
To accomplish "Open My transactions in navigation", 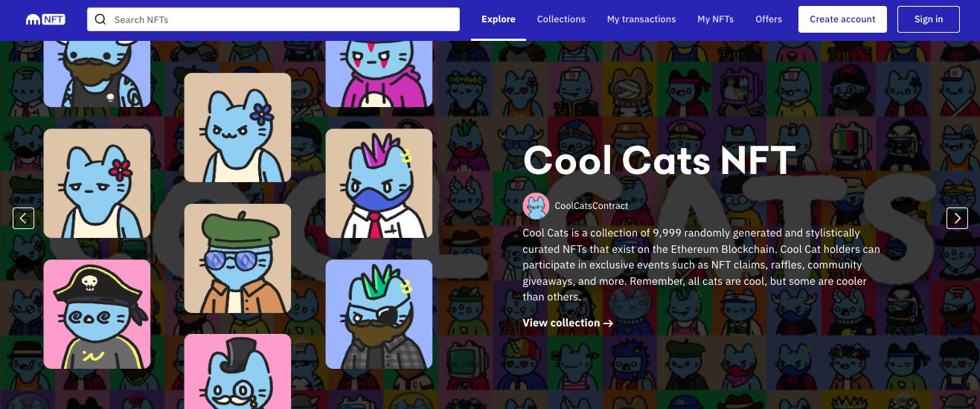I will click(641, 19).
